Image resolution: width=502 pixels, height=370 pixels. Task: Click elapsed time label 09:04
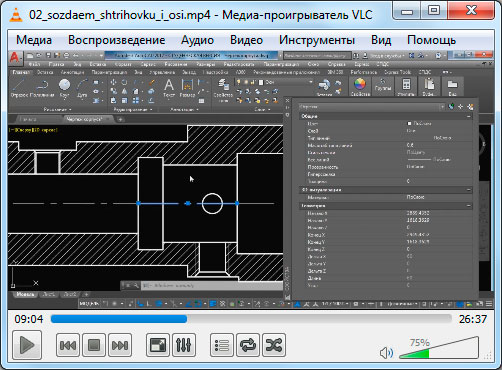point(29,319)
